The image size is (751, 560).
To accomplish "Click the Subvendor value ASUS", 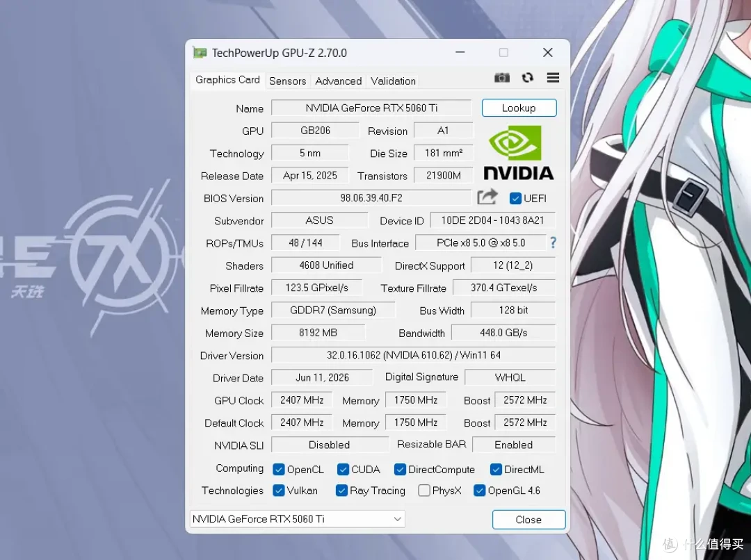I will 319,220.
